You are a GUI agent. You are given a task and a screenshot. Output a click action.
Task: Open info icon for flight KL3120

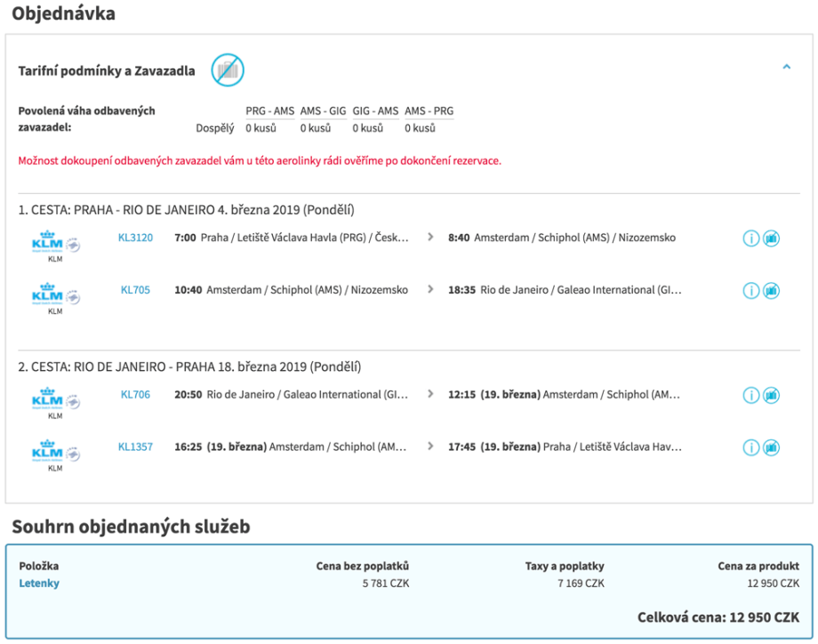click(751, 238)
